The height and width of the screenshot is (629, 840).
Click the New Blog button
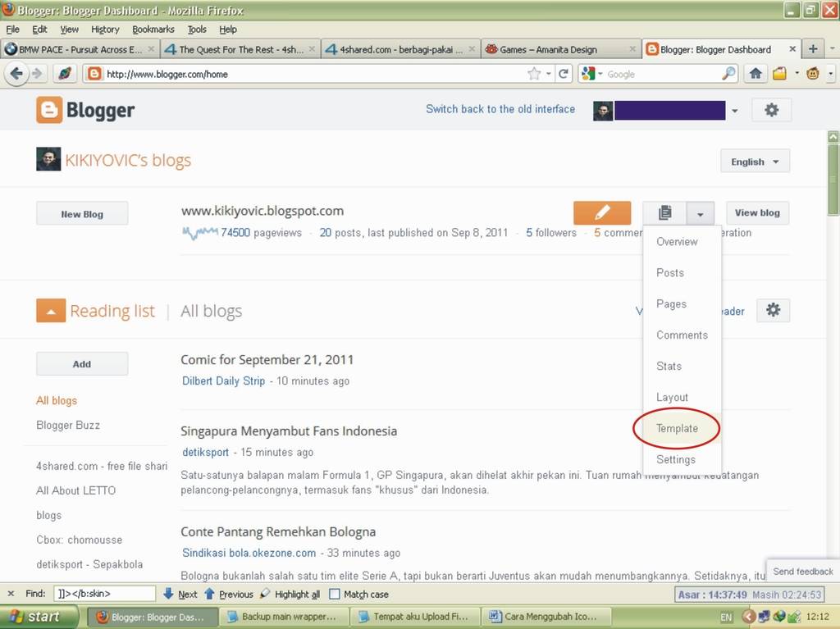82,214
